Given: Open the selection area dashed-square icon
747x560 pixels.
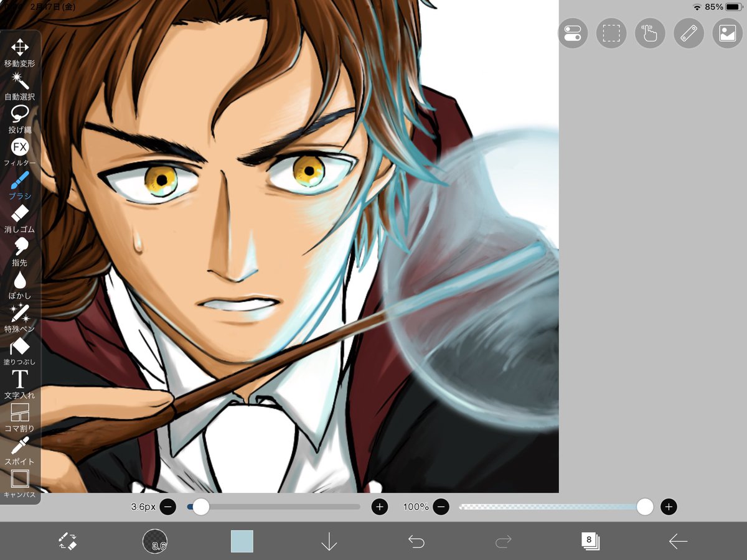Looking at the screenshot, I should coord(611,33).
